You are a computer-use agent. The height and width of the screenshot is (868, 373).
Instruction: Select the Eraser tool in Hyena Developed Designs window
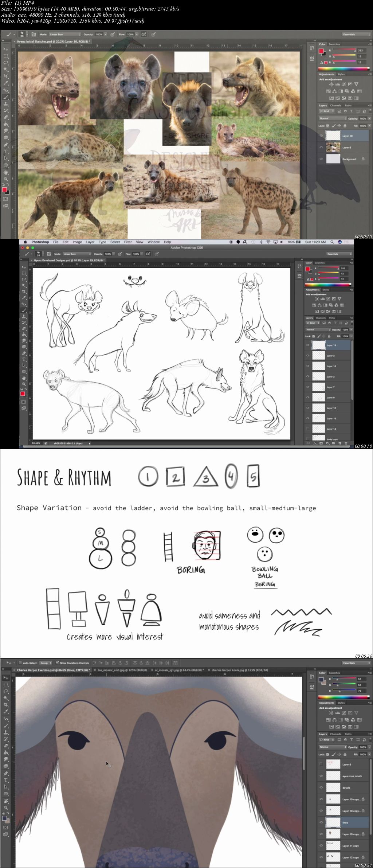[x=24, y=328]
